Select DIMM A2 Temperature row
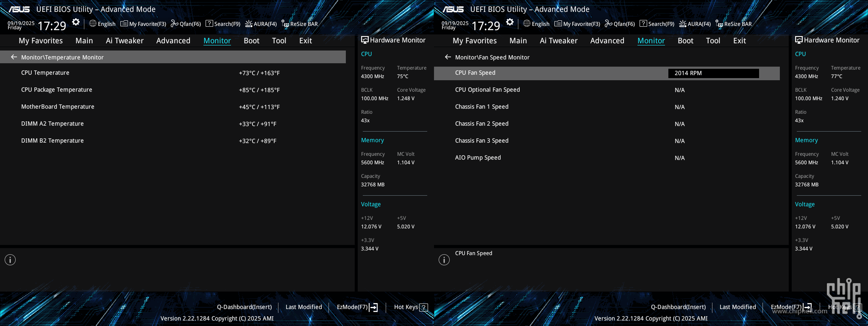Screen dimensions: 868x326 pyautogui.click(x=173, y=124)
